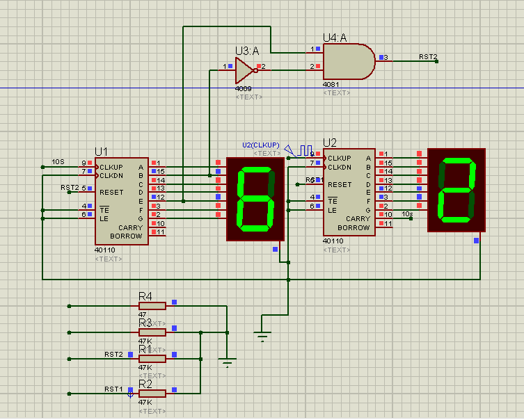Screen dimensions: 524x420
Task: Click the CARRY pin label on U1
Action: point(130,227)
